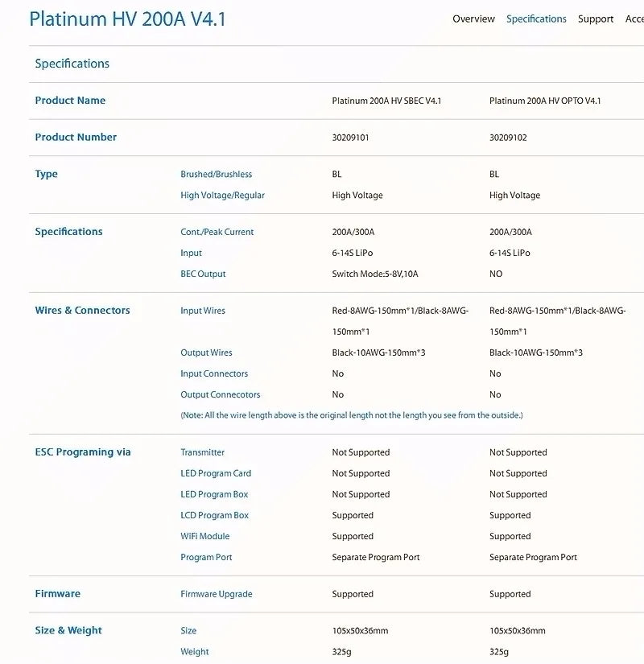Open the Program Port link
Screen dimensions: 644x664
click(x=204, y=557)
